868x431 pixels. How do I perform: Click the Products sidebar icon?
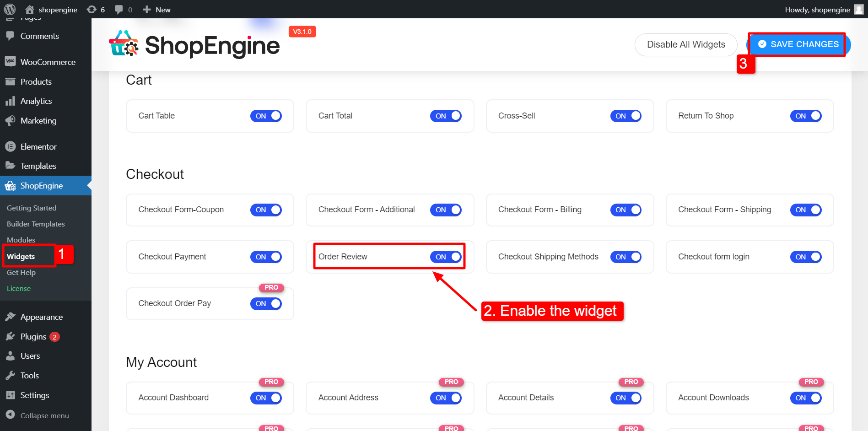click(10, 82)
